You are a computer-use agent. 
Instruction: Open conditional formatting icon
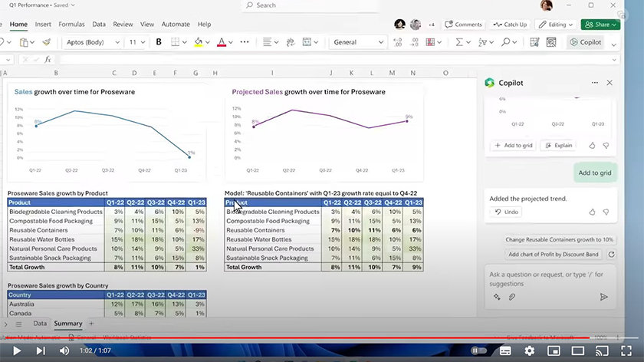click(x=430, y=42)
